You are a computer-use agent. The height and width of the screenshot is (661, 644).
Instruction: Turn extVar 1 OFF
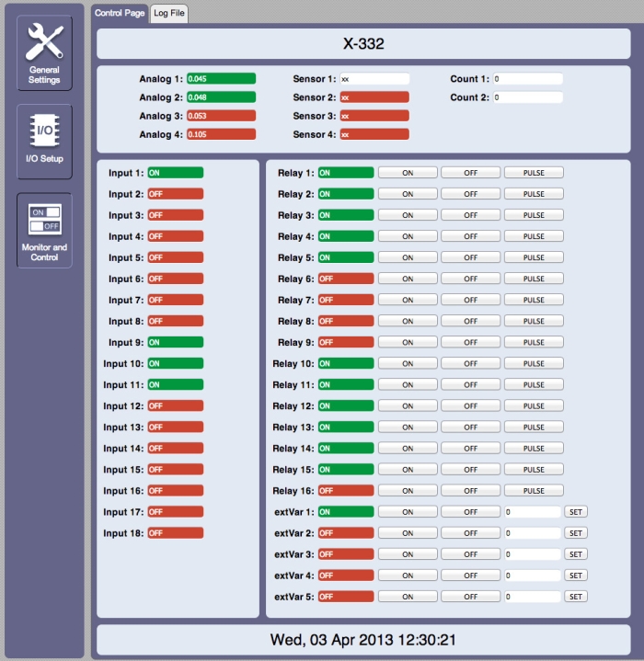(471, 512)
